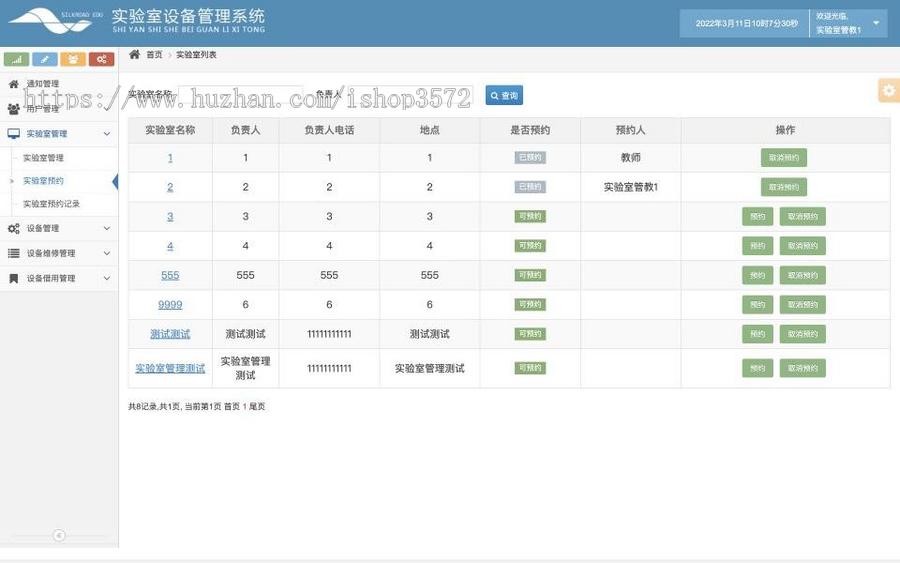Open 实验室预约 submenu item
The image size is (900, 563).
[43, 181]
